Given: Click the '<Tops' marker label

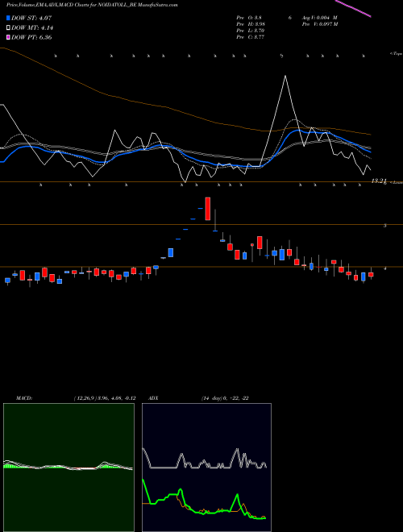Looking at the screenshot, I should click(x=396, y=54).
